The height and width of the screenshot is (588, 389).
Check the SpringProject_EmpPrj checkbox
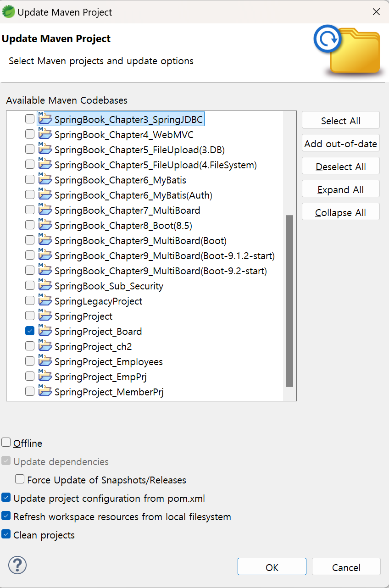[x=30, y=376]
